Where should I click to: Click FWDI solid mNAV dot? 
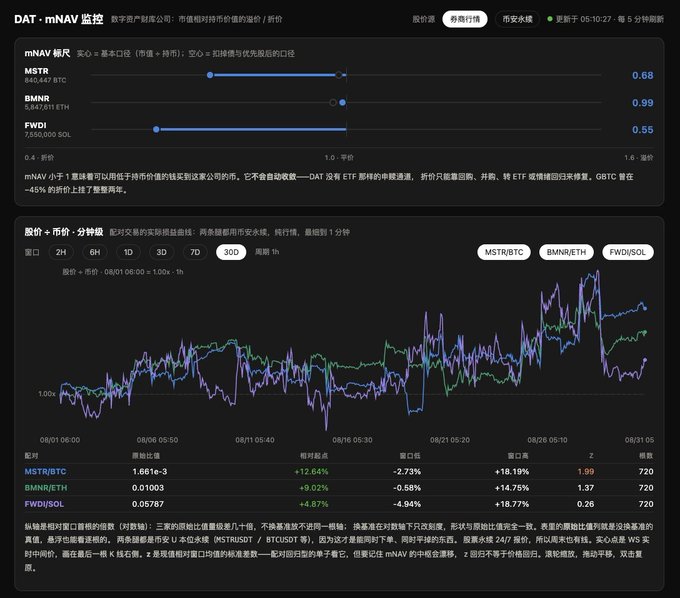click(156, 129)
